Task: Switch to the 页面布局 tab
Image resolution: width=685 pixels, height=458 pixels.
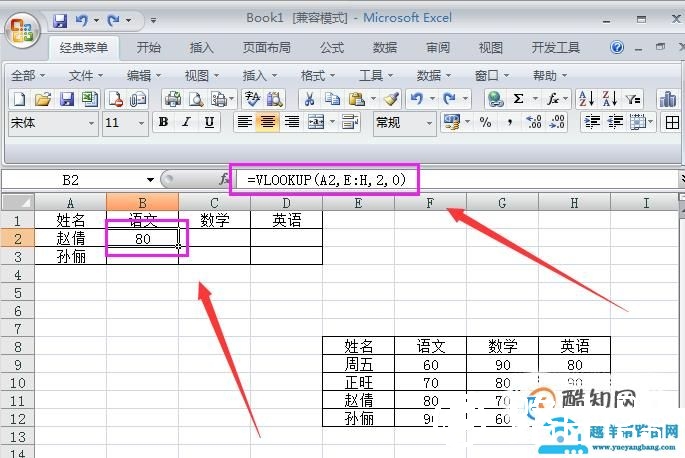Action: pos(266,47)
